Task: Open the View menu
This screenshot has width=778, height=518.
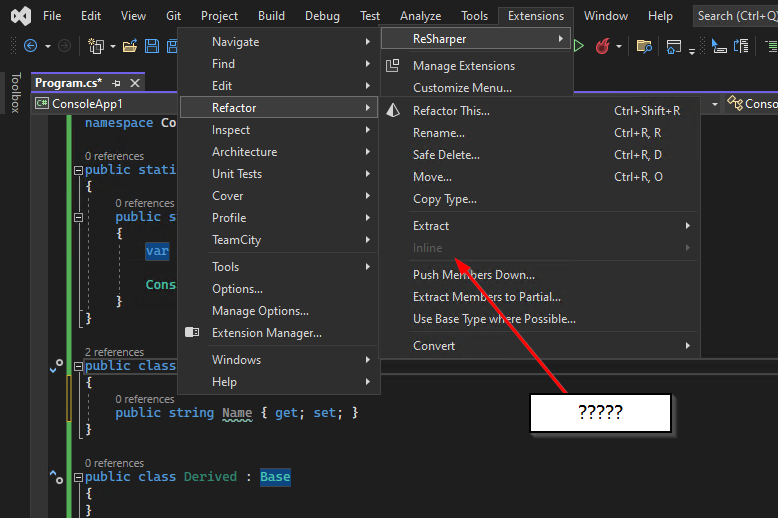Action: click(133, 16)
